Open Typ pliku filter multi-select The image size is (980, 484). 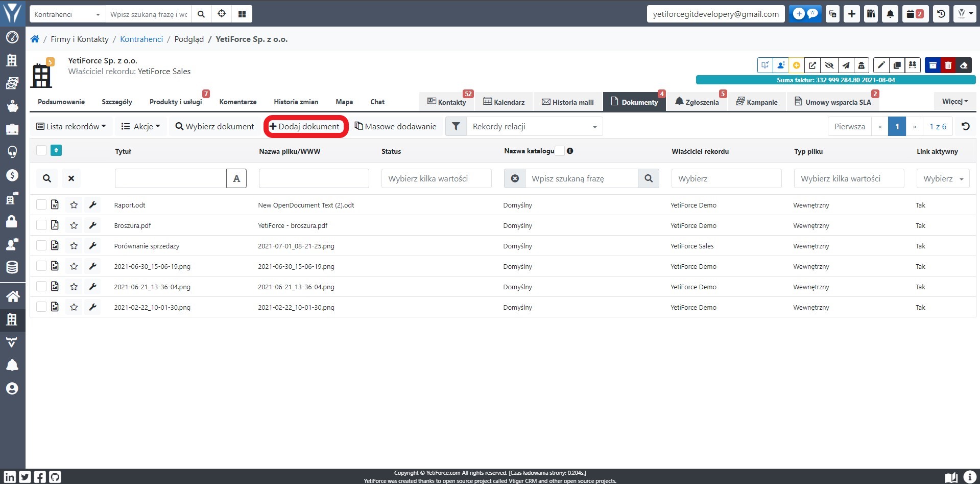tap(849, 178)
